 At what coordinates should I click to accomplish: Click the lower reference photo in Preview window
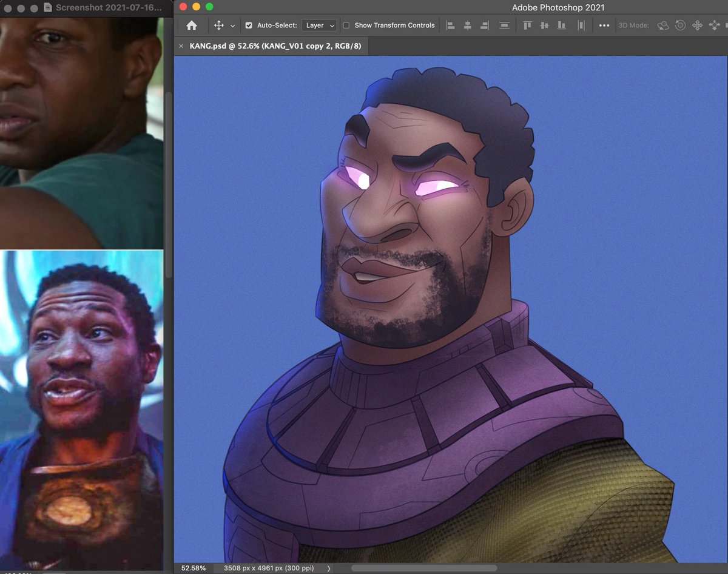81,411
